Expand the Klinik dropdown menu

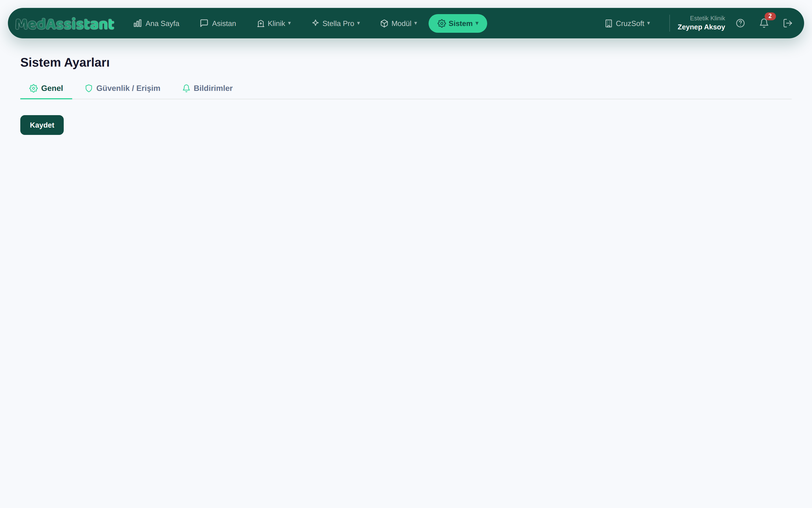pyautogui.click(x=274, y=23)
